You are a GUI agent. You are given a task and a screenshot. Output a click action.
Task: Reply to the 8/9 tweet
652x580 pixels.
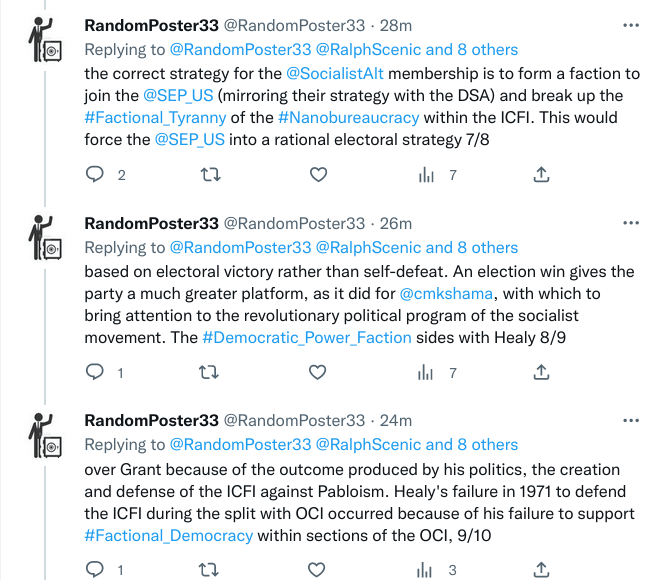coord(95,372)
